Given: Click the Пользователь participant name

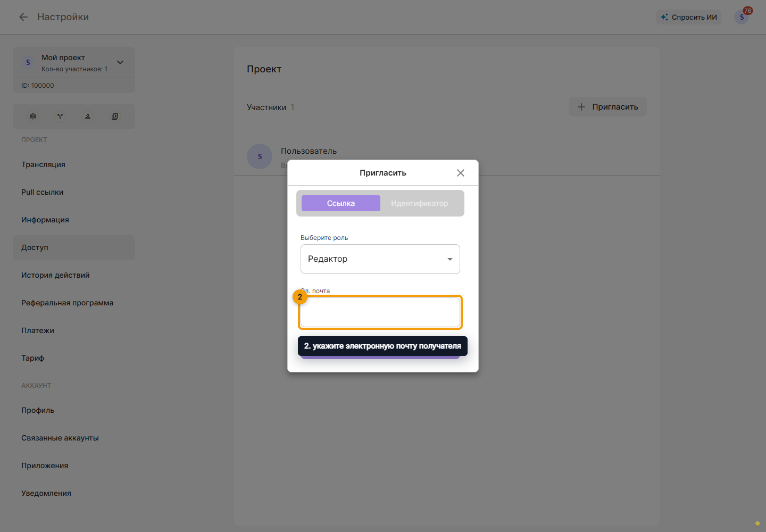Looking at the screenshot, I should tap(309, 151).
